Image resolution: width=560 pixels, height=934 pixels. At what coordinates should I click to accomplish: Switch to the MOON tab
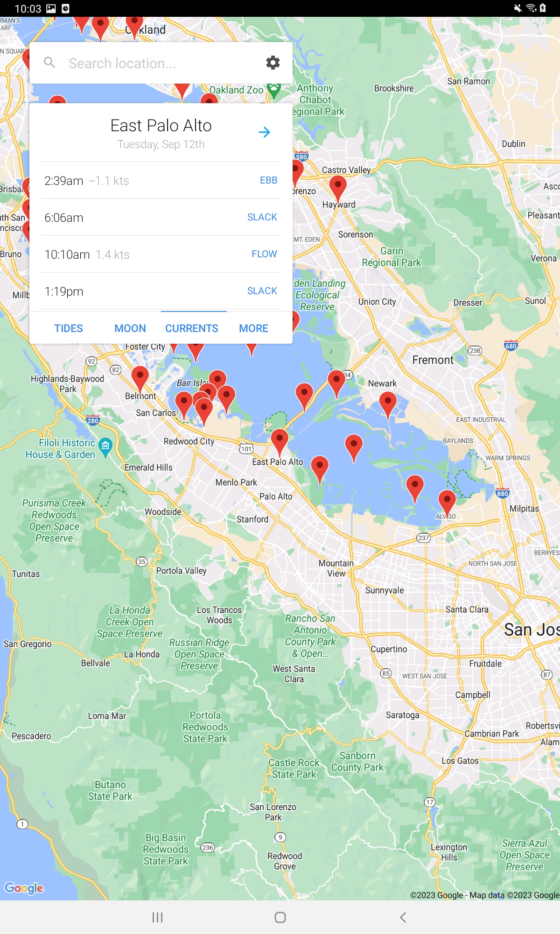point(130,328)
